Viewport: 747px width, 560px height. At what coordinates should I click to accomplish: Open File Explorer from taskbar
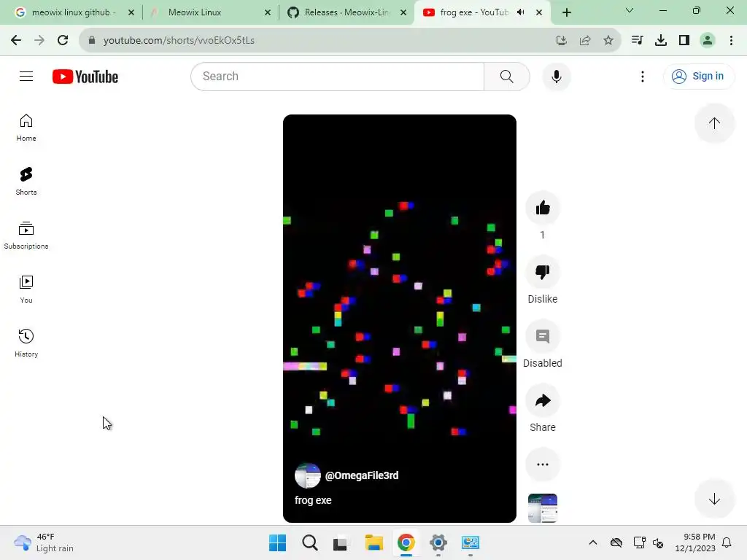pyautogui.click(x=374, y=542)
